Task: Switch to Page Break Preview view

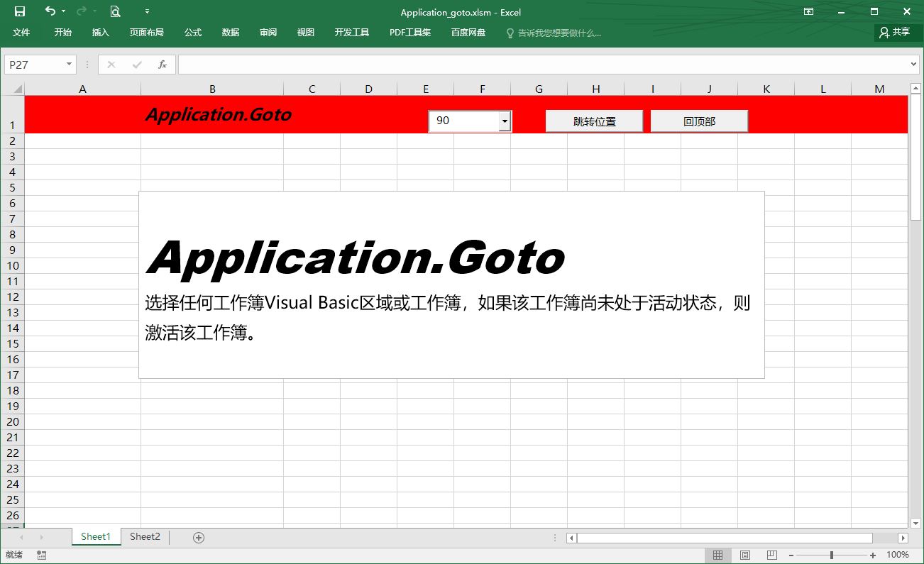Action: [x=772, y=555]
